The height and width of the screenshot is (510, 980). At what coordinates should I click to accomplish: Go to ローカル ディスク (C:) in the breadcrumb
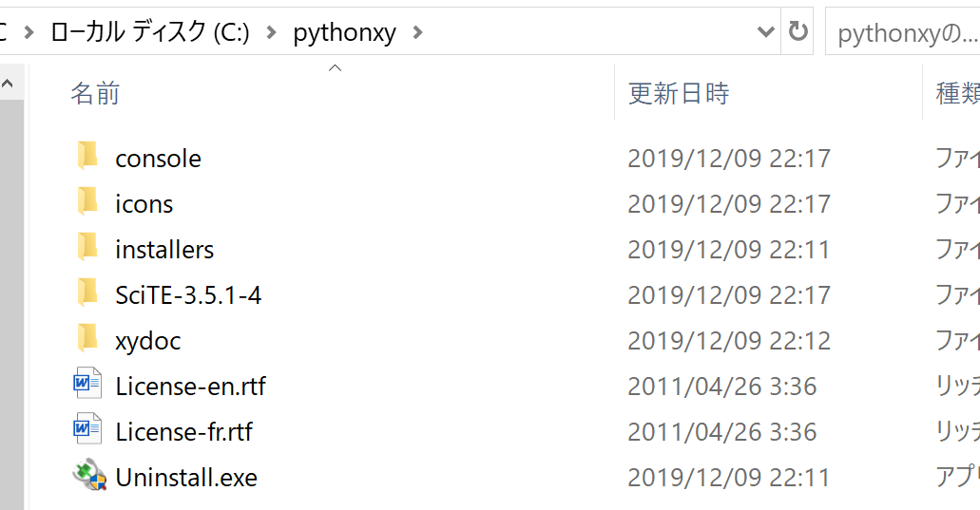click(x=150, y=32)
